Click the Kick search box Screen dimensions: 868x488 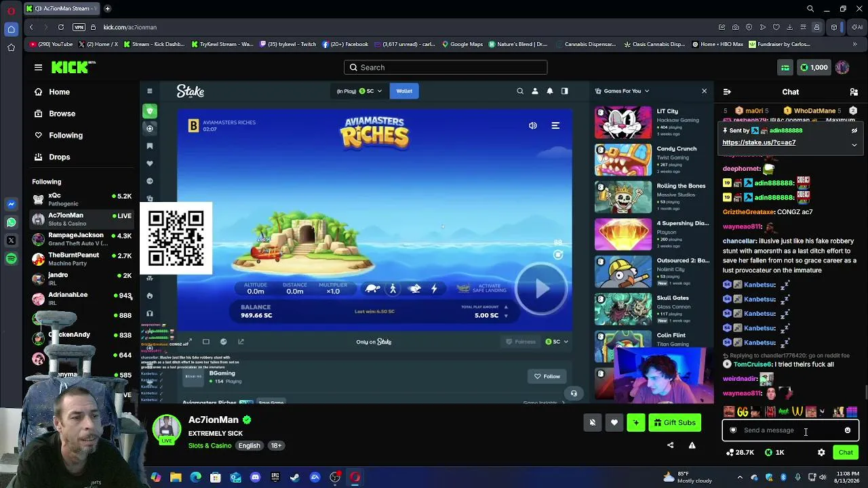coord(446,67)
